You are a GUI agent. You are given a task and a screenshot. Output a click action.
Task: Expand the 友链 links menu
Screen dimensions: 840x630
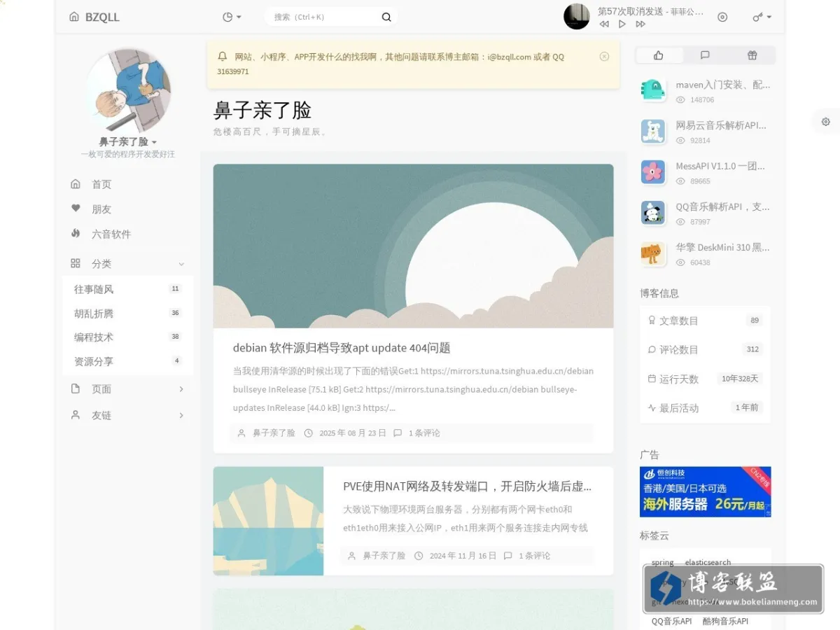(x=127, y=415)
